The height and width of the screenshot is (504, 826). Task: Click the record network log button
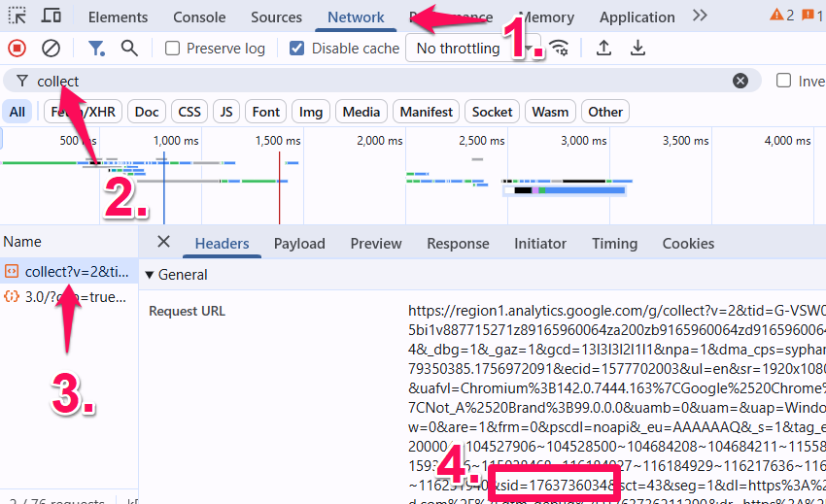tap(17, 49)
